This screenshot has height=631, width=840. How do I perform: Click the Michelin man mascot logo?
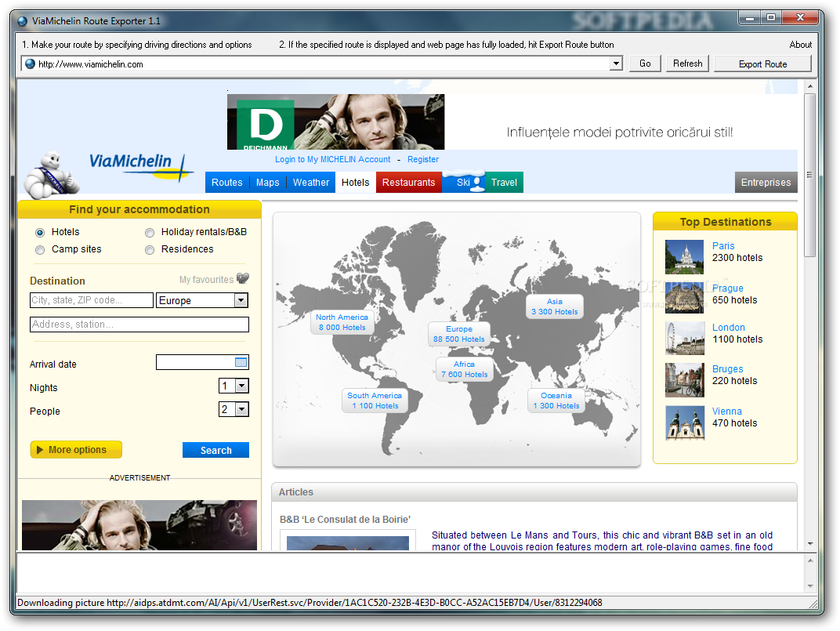[52, 176]
